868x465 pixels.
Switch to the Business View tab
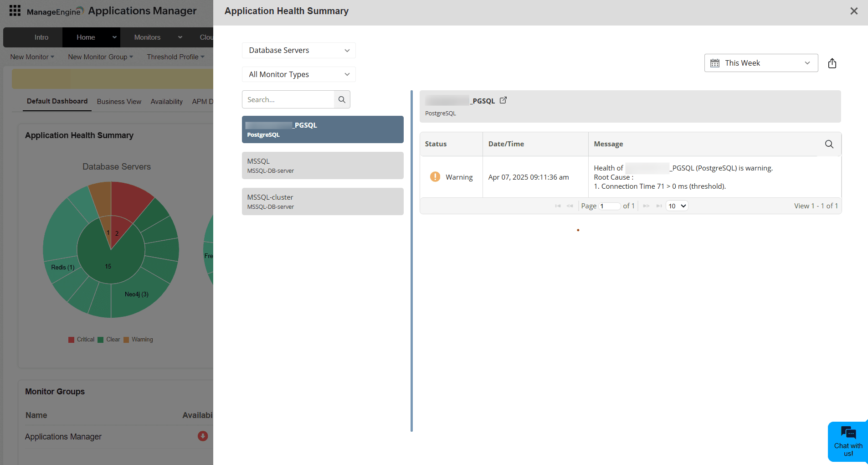coord(118,101)
